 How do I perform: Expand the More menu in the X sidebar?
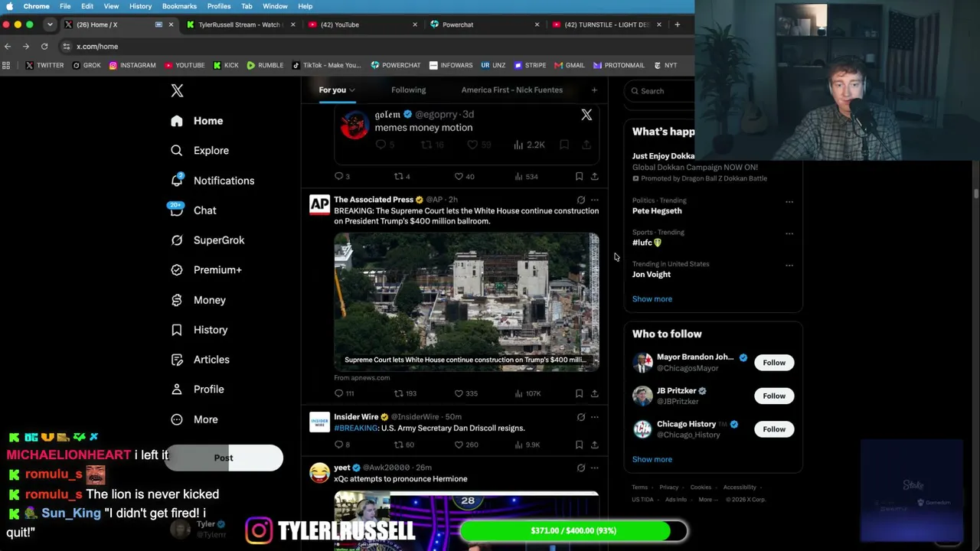click(194, 419)
